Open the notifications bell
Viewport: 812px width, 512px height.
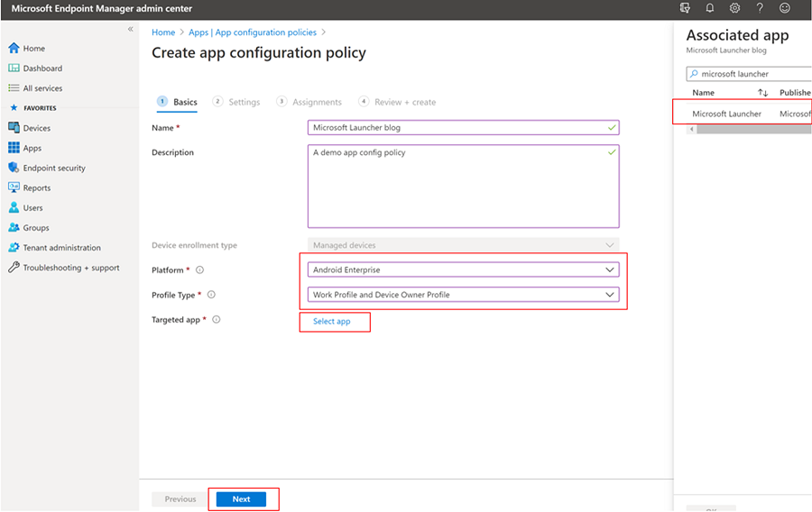(709, 8)
